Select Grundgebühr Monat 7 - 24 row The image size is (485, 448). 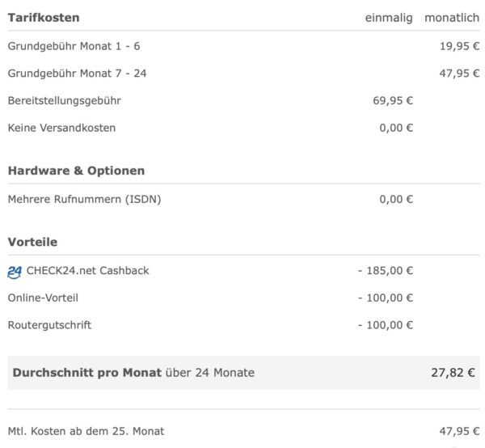coord(244,74)
